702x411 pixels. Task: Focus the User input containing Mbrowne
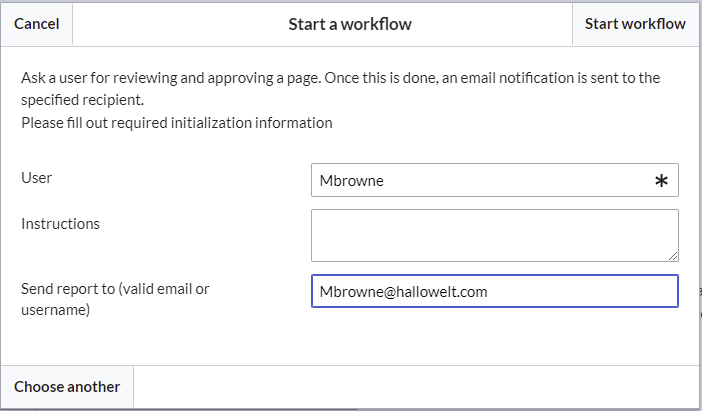(495, 180)
